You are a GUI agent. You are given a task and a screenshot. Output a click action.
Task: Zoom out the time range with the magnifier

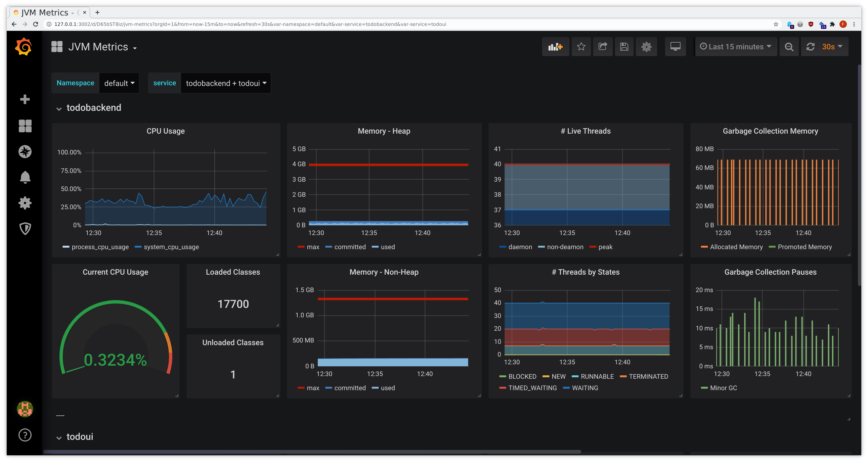(789, 46)
